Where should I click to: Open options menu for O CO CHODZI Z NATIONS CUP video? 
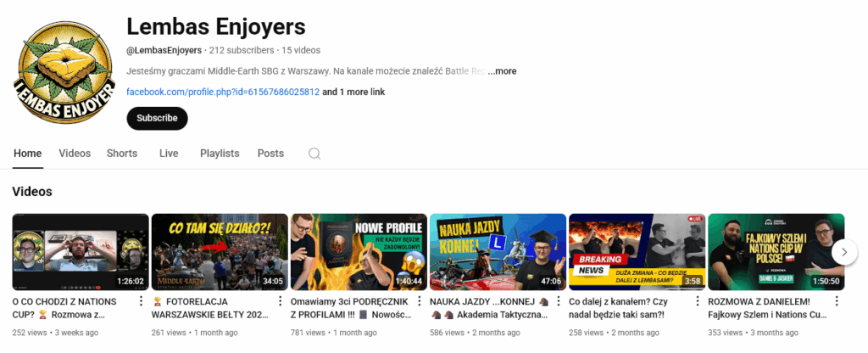pos(141,301)
